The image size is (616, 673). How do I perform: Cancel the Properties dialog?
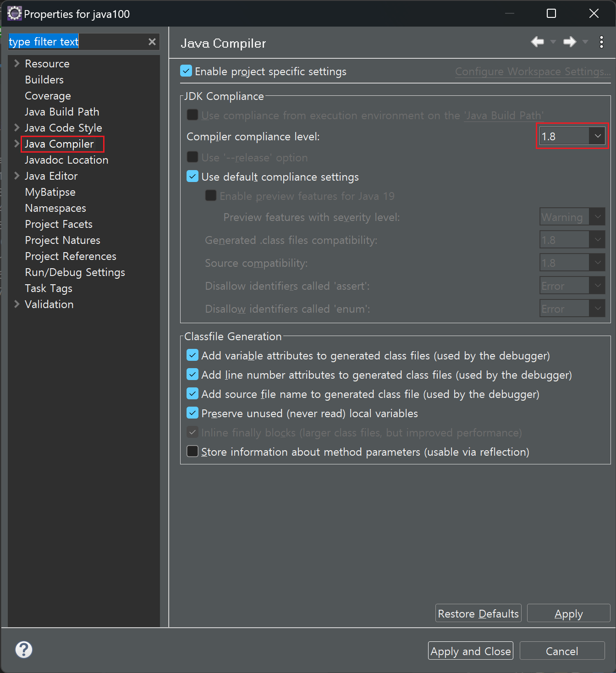point(562,651)
